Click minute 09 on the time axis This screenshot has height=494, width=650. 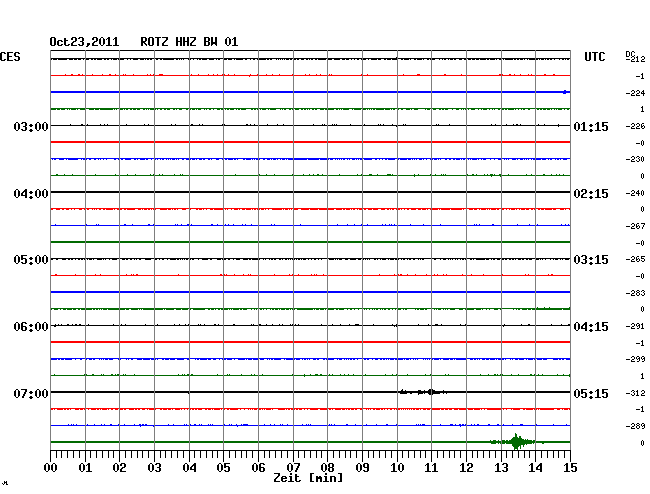pyautogui.click(x=362, y=468)
